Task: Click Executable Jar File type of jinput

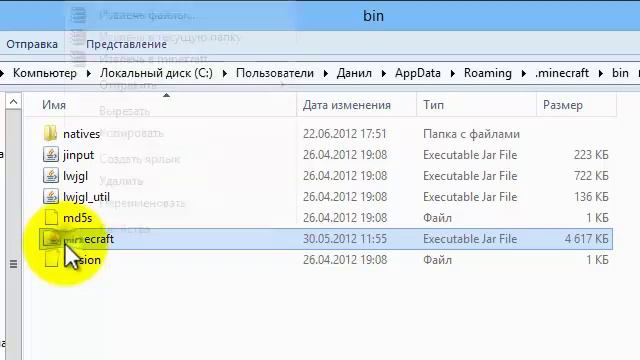Action: coord(470,155)
